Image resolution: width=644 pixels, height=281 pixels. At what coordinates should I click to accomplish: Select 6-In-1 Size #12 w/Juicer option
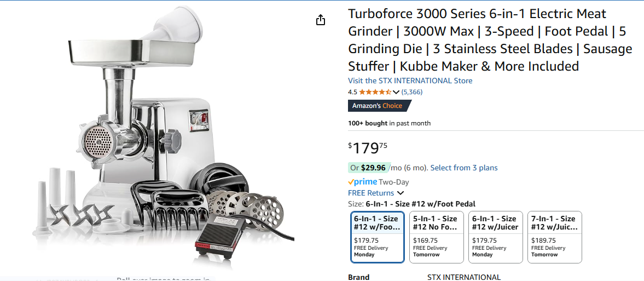coord(496,237)
